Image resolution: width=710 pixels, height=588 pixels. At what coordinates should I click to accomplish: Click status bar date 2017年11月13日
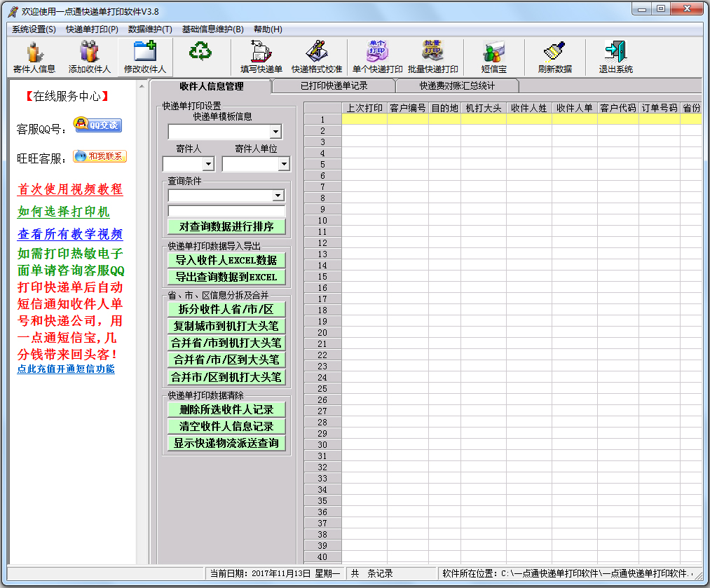click(x=281, y=573)
